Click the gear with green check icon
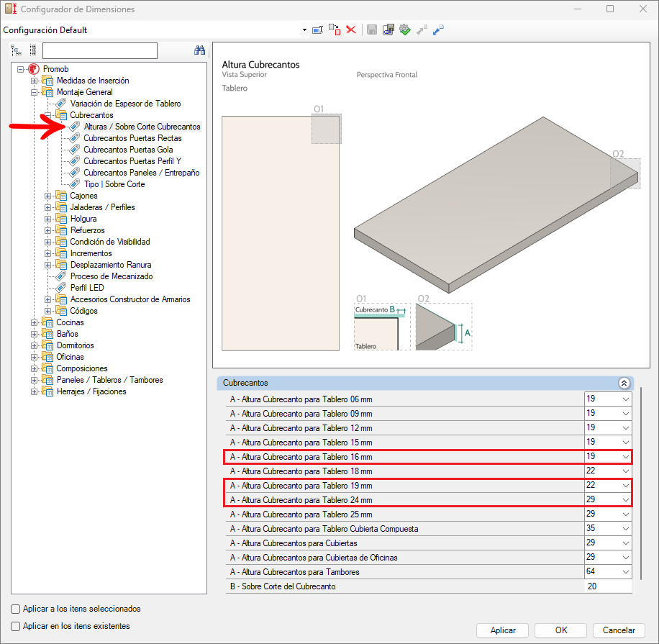The width and height of the screenshot is (659, 644). coord(405,30)
